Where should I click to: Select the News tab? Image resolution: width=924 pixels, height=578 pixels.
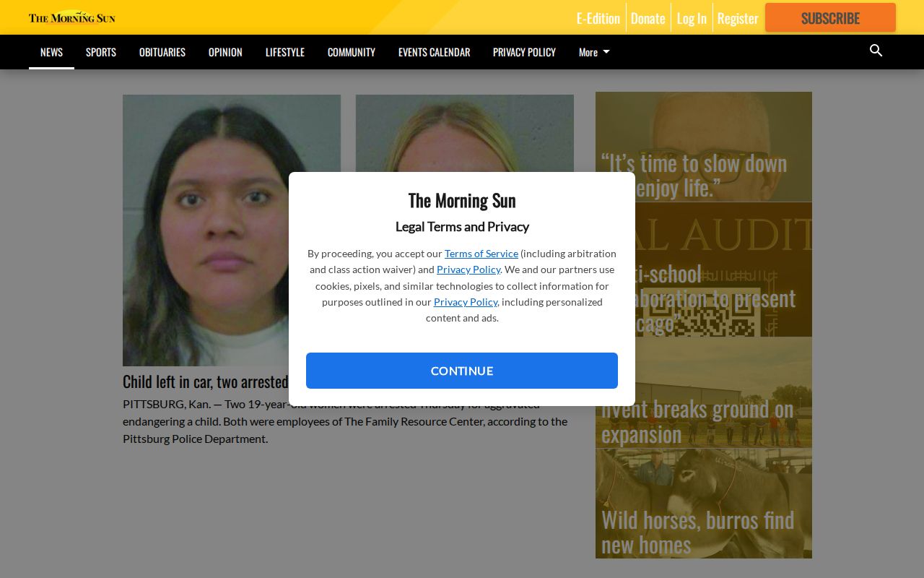click(51, 52)
